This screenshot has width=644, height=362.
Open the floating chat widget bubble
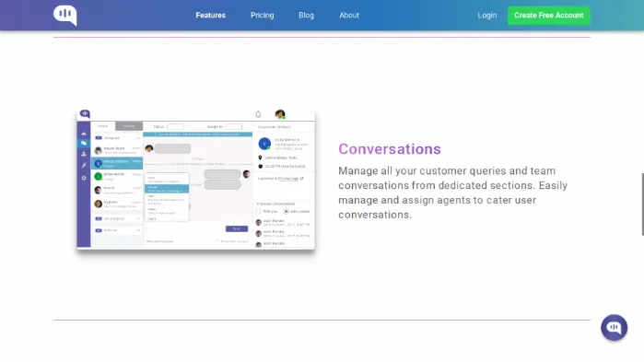tap(614, 328)
